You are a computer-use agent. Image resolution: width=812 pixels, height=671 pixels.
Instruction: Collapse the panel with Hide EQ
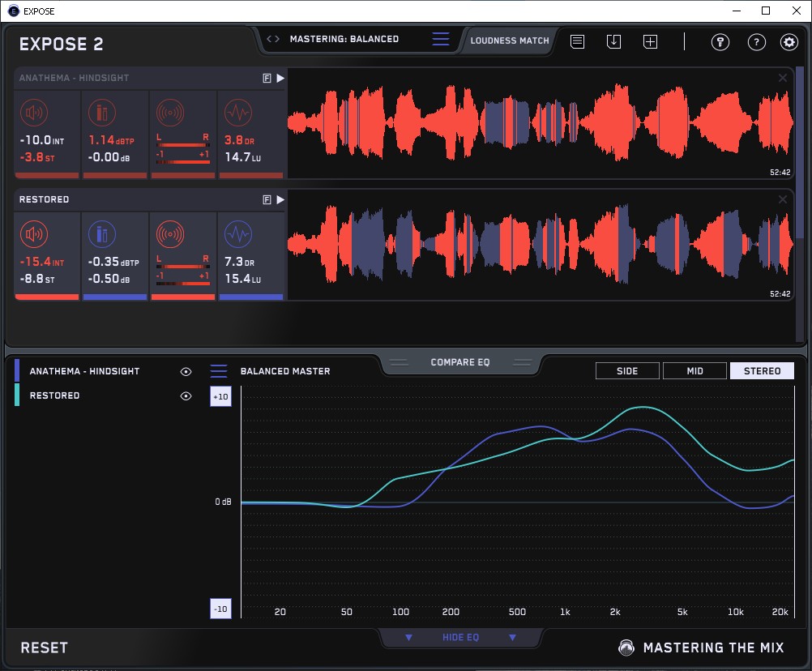coord(460,638)
